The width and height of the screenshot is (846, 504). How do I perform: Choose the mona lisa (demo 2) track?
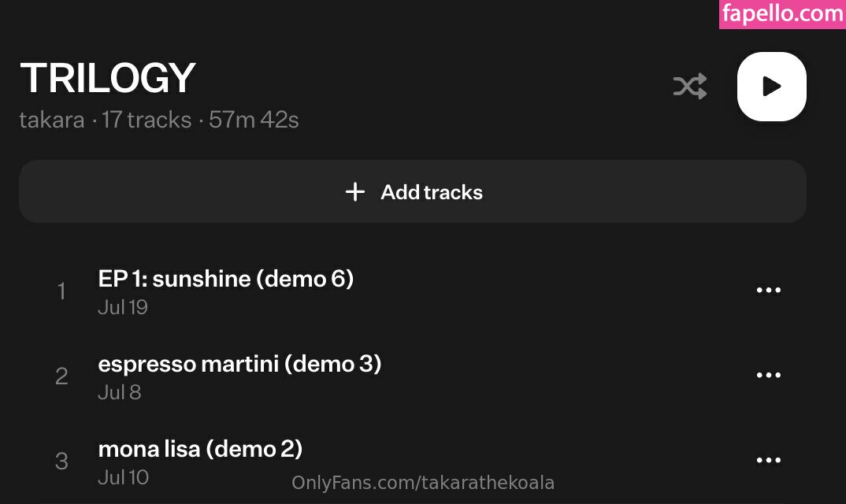pyautogui.click(x=200, y=449)
